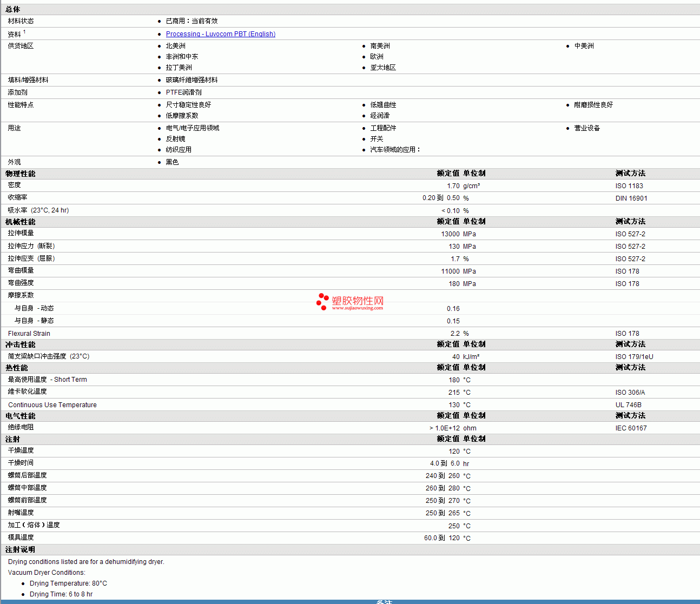Image resolution: width=700 pixels, height=604 pixels.
Task: Select the density value 1.70
Action: (x=453, y=186)
